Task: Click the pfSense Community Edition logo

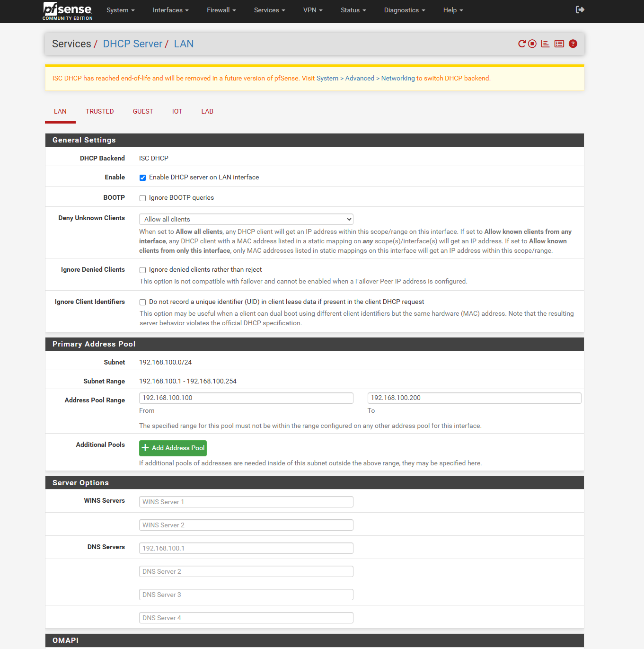Action: pyautogui.click(x=68, y=11)
